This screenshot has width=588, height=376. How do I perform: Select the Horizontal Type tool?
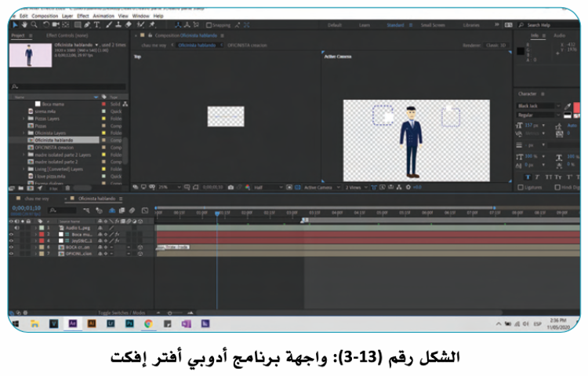[x=96, y=25]
